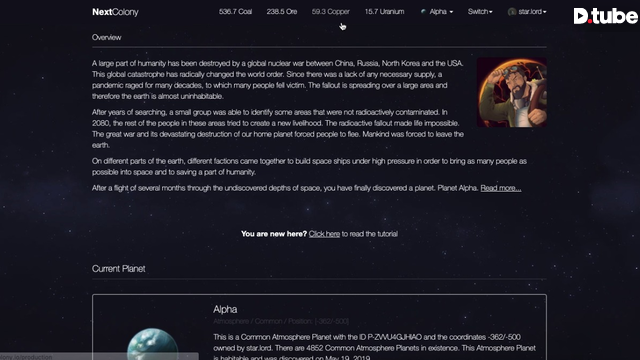Click the Alpha planet title heading
The height and width of the screenshot is (360, 640).
point(225,309)
